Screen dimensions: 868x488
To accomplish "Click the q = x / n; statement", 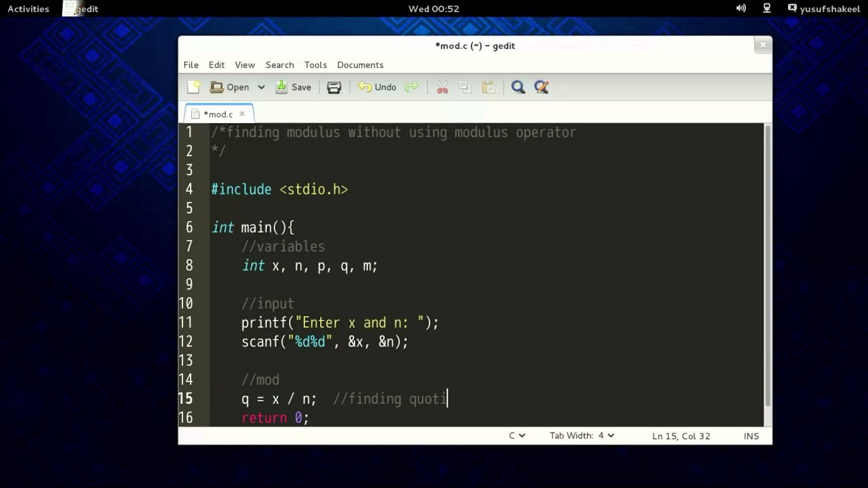I will click(x=279, y=399).
